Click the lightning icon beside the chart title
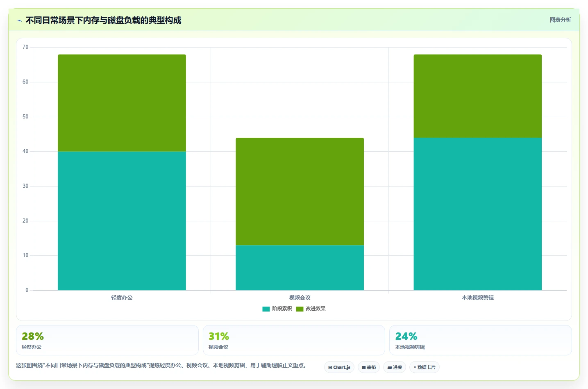 tap(19, 20)
